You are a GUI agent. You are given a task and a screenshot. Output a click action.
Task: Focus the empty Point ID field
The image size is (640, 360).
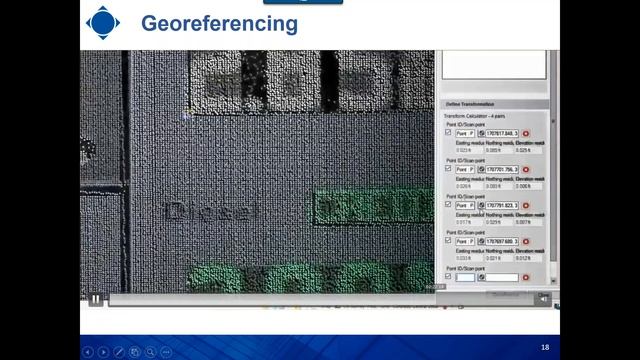(465, 278)
